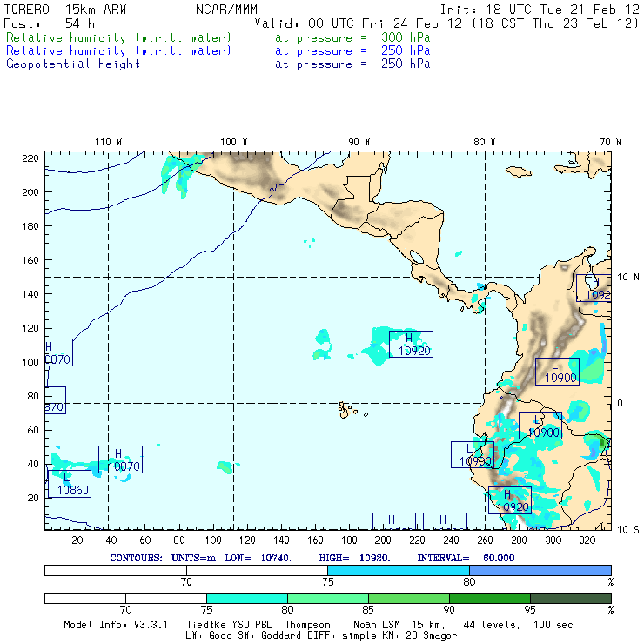The width and height of the screenshot is (644, 644).
Task: Click 'CONTOURS: UNITS=m' text
Action: click(x=163, y=558)
